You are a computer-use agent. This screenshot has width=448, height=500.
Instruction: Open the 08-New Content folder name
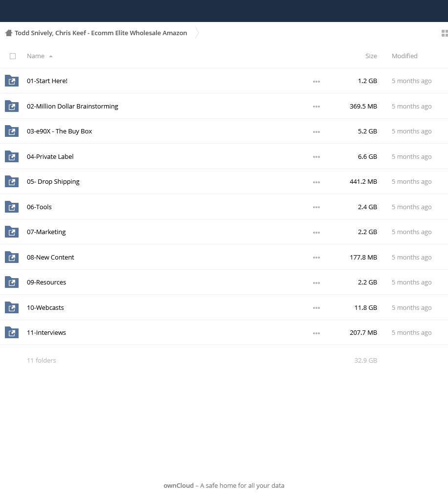pyautogui.click(x=50, y=258)
